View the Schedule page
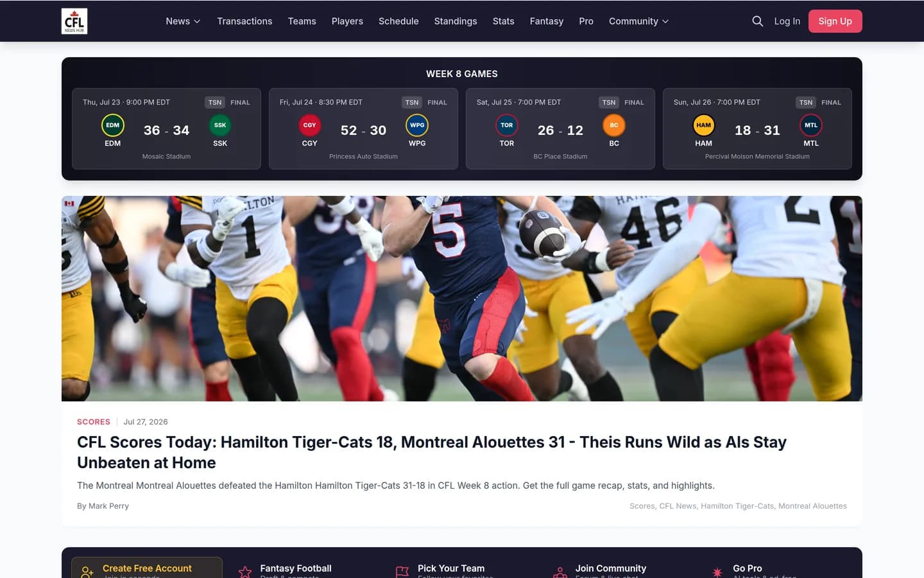Image resolution: width=924 pixels, height=578 pixels. (x=398, y=21)
